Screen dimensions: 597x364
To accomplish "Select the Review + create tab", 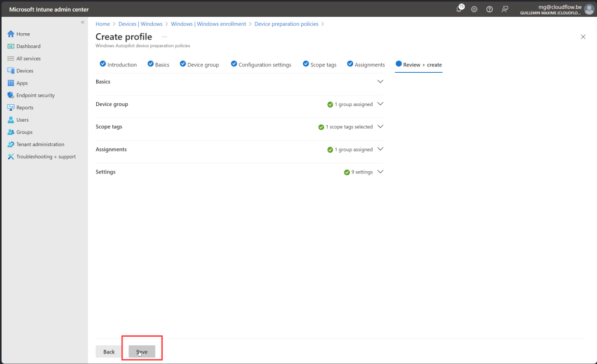I will (x=419, y=65).
